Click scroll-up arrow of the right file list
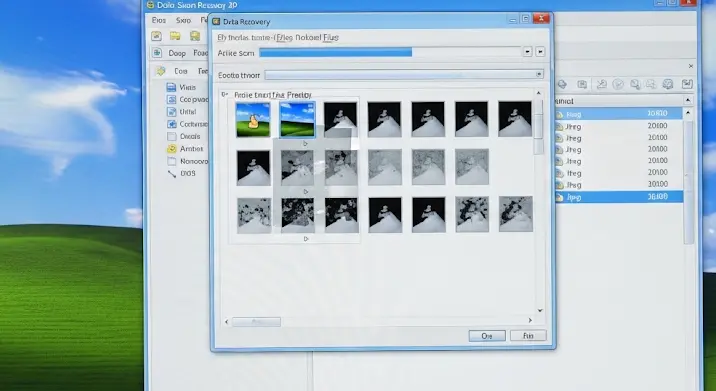Screen dimensions: 716x391 coord(688,112)
